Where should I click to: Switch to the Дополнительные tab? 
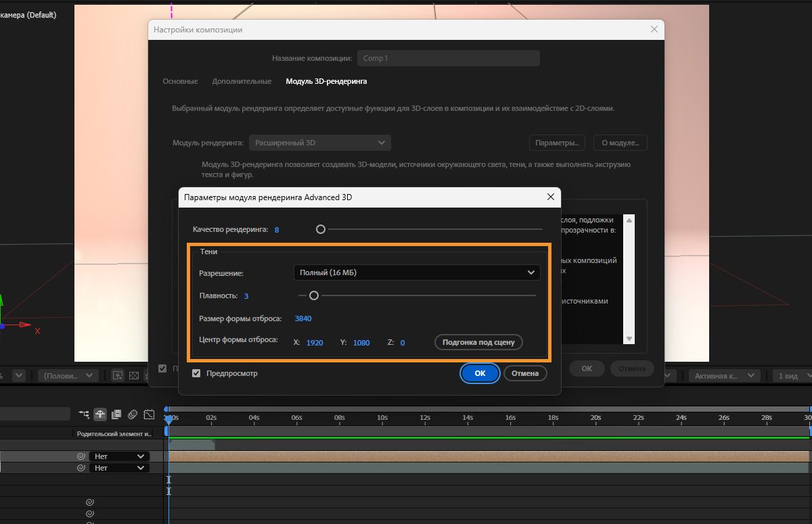(x=242, y=81)
